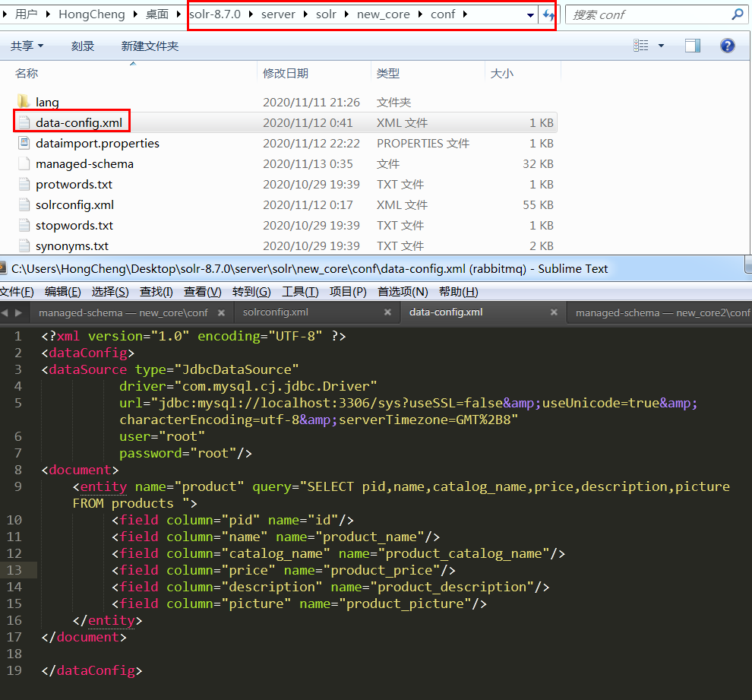Viewport: 752px width, 700px height.
Task: Expand the arrow after server breadcrumb
Action: point(305,14)
